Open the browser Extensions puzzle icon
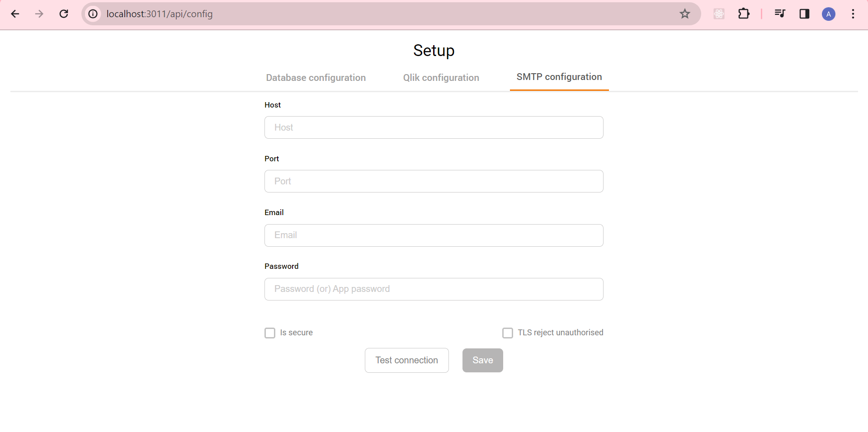 (744, 14)
